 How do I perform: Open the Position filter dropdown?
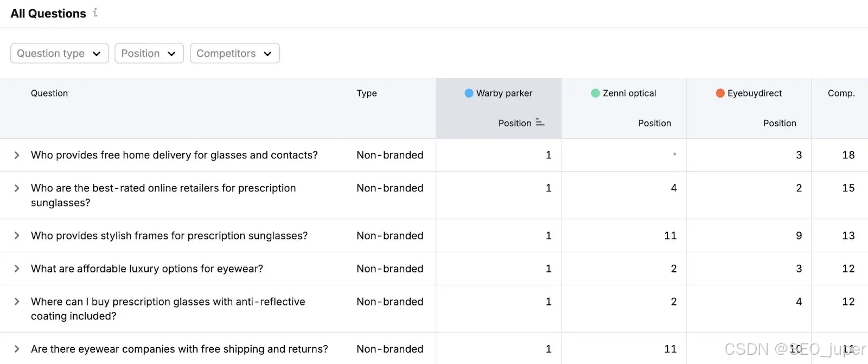[x=149, y=53]
